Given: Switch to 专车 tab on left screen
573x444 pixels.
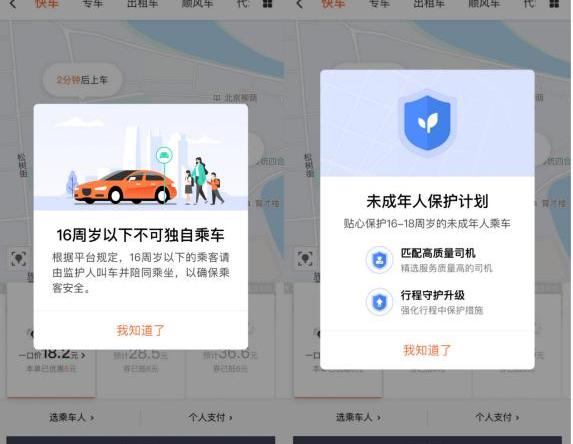Looking at the screenshot, I should tap(93, 4).
